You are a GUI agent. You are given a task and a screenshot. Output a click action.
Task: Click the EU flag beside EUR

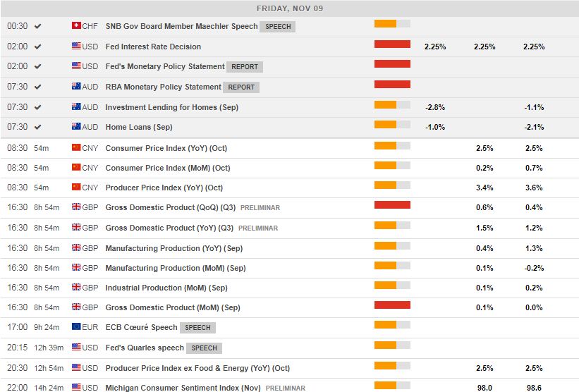(76, 327)
